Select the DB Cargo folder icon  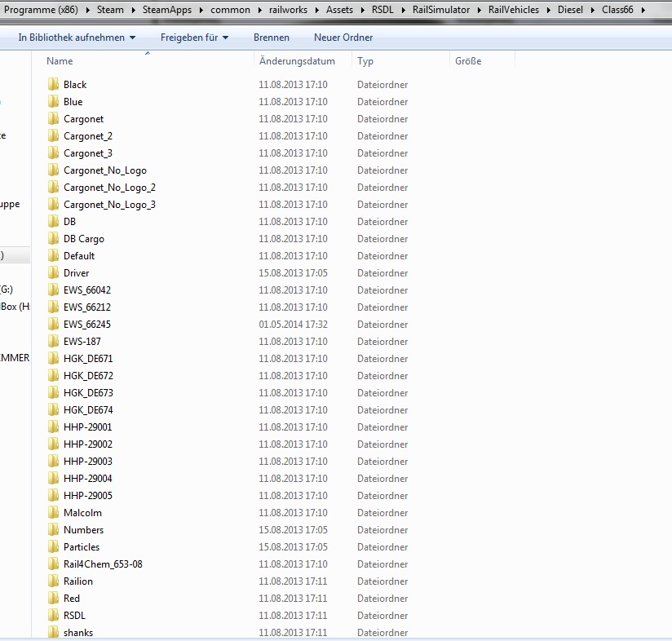coord(53,238)
